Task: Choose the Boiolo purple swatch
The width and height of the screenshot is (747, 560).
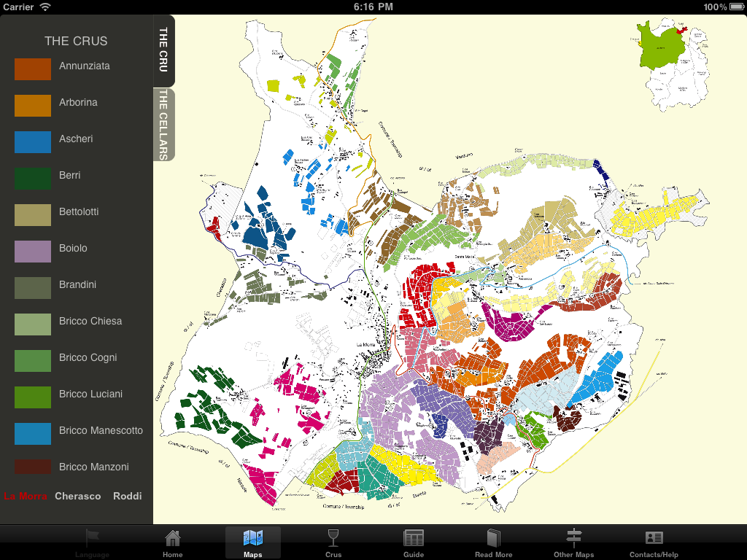Action: coord(33,251)
